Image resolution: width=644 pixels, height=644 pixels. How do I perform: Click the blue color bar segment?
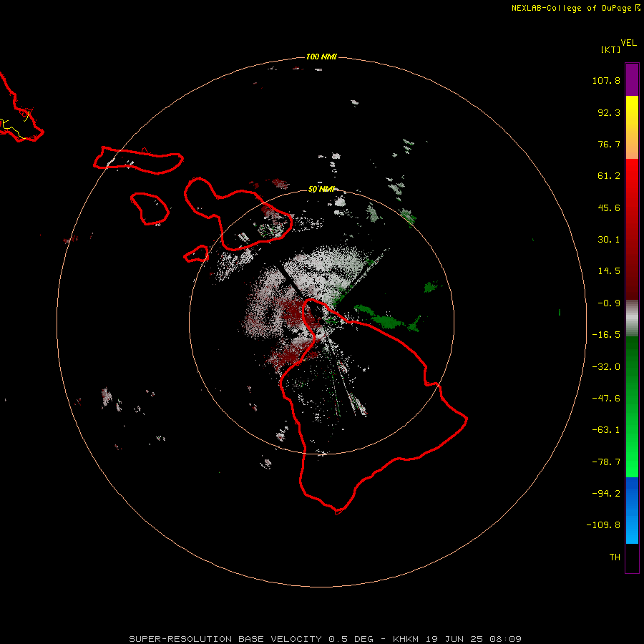[x=632, y=510]
